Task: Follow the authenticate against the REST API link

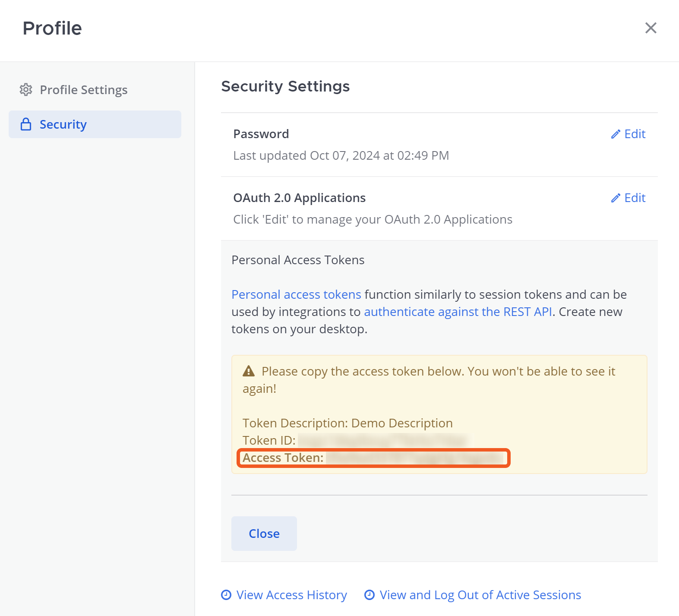Action: (x=458, y=312)
